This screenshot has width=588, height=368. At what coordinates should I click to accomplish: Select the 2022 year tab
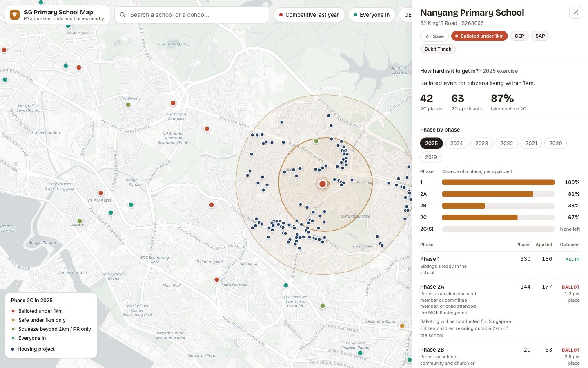506,144
